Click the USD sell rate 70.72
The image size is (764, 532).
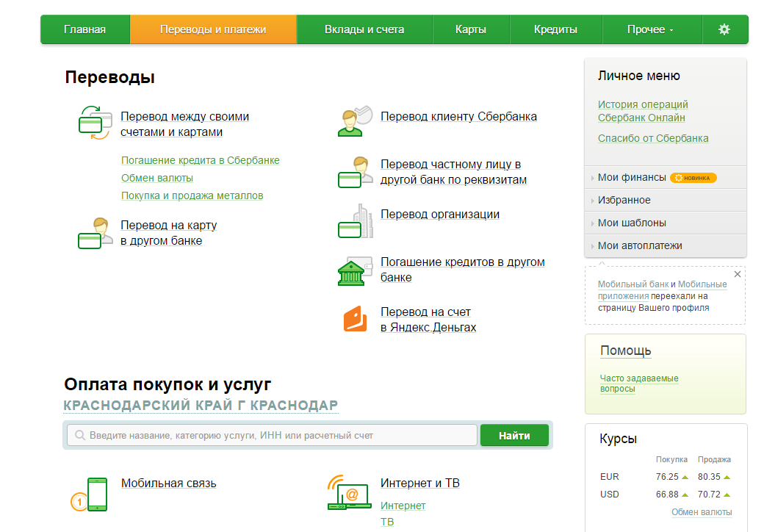(709, 495)
